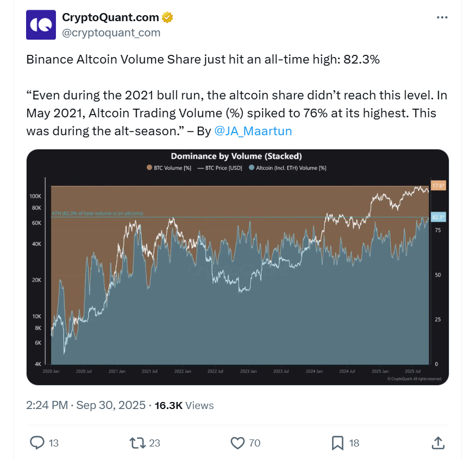Reply to the post via comment icon
Screen dimensions: 476x459
tap(37, 443)
